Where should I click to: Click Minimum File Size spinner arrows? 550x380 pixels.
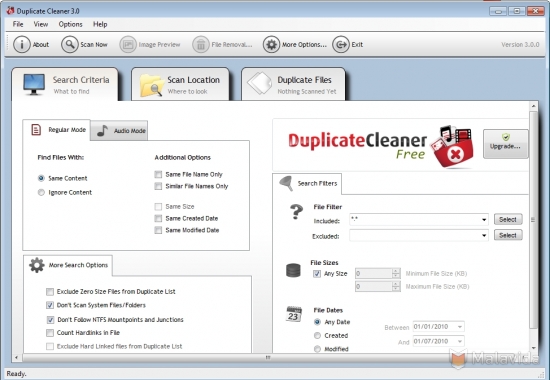pyautogui.click(x=396, y=273)
